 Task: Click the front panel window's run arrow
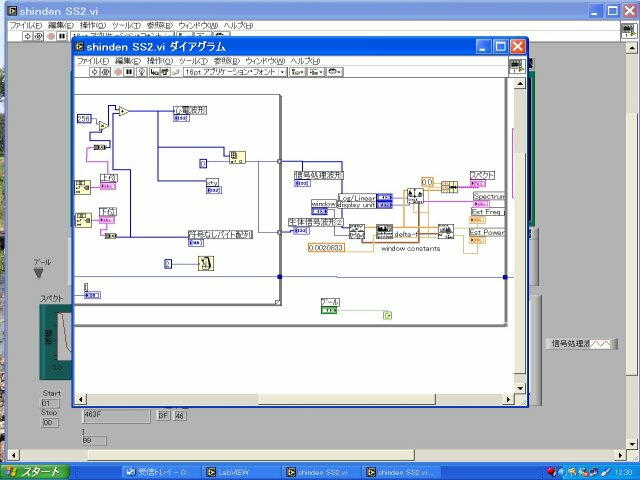[x=27, y=36]
